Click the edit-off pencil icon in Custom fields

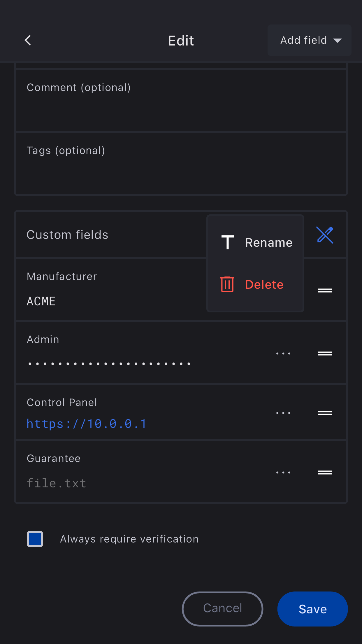(x=325, y=235)
